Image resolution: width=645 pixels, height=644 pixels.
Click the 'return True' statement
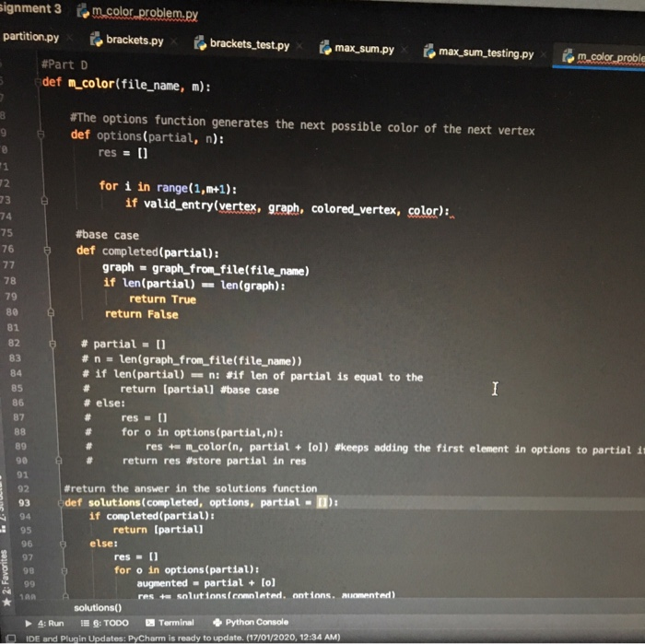(162, 299)
